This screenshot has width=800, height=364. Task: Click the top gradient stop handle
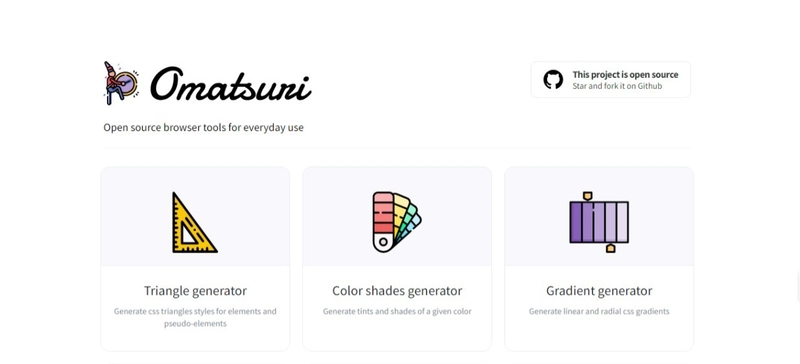pos(587,196)
